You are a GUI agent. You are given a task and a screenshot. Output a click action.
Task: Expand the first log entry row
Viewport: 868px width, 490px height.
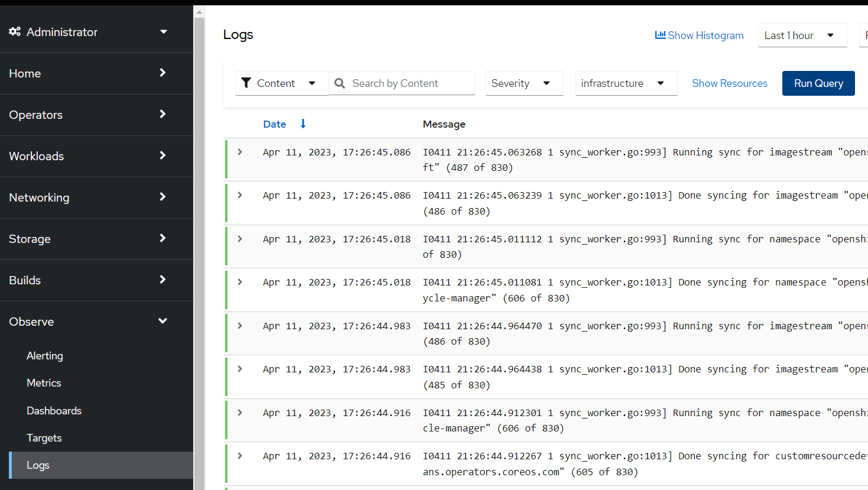[239, 151]
